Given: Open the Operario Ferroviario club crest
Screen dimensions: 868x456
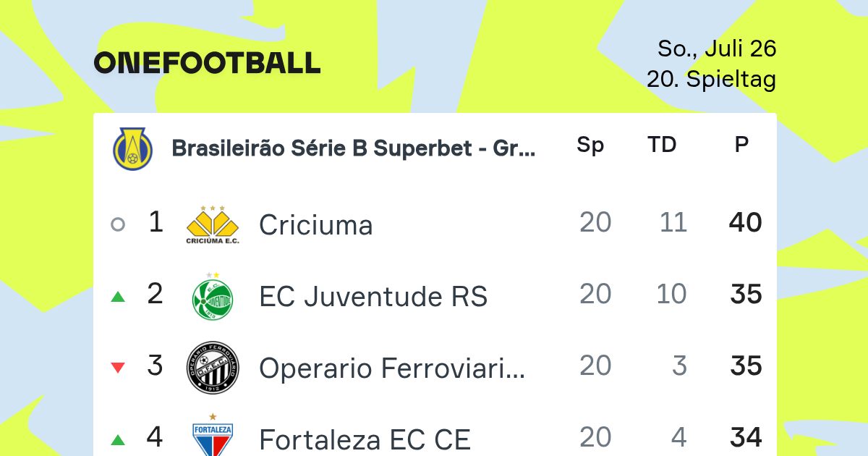Looking at the screenshot, I should 213,368.
